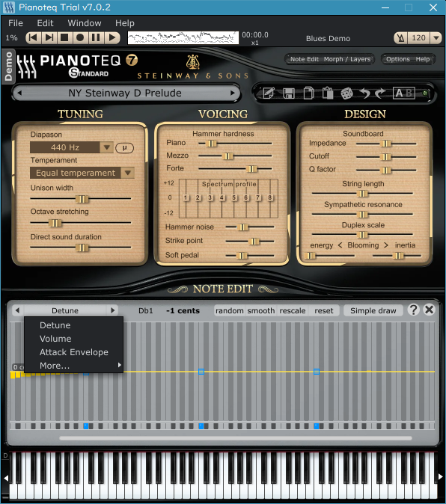Start recording with the record button
The image size is (446, 504).
[x=80, y=38]
